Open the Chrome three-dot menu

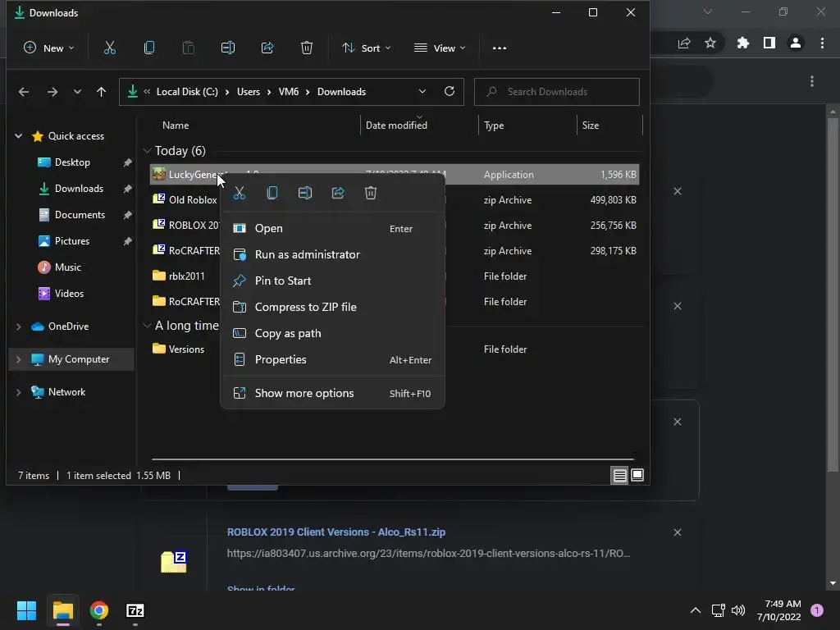pyautogui.click(x=822, y=43)
